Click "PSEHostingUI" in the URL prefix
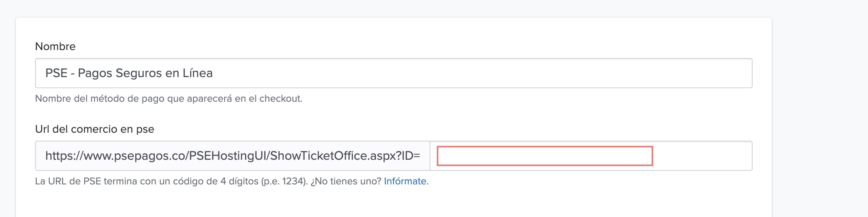Image resolution: width=868 pixels, height=217 pixels. point(228,156)
